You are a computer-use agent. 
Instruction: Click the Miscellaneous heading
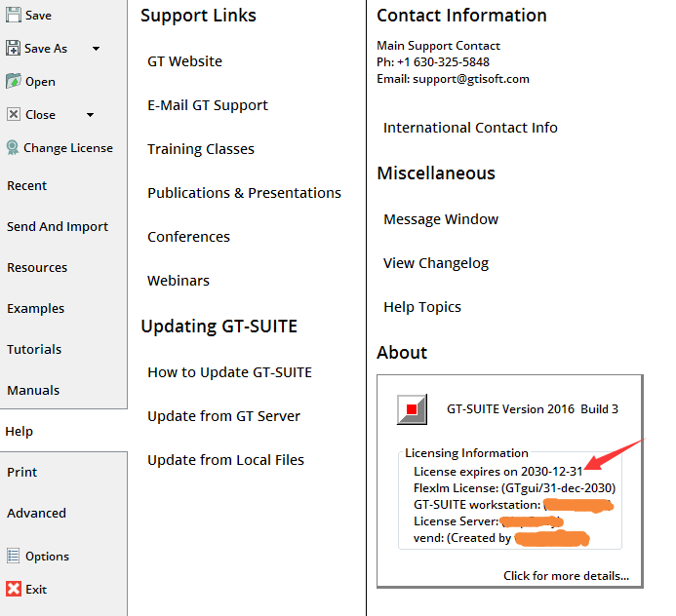click(436, 173)
